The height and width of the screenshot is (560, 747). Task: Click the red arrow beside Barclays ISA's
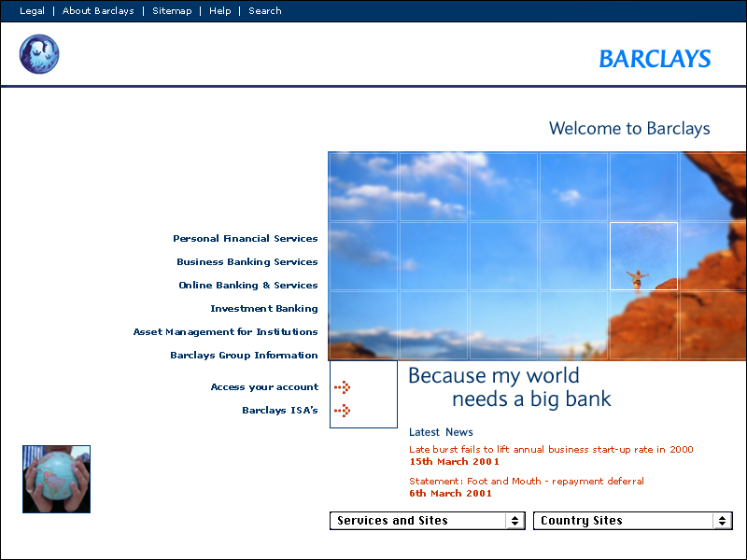(342, 411)
